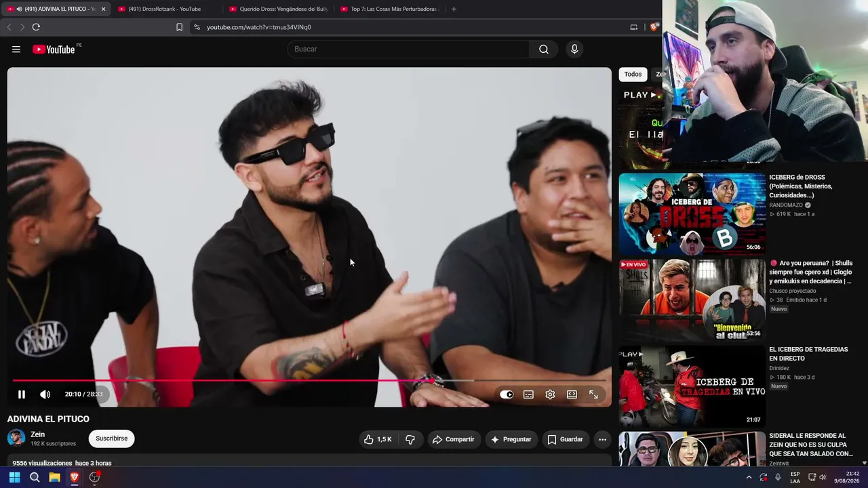Viewport: 868px width, 488px height.
Task: Open the player settings gear
Action: (550, 394)
